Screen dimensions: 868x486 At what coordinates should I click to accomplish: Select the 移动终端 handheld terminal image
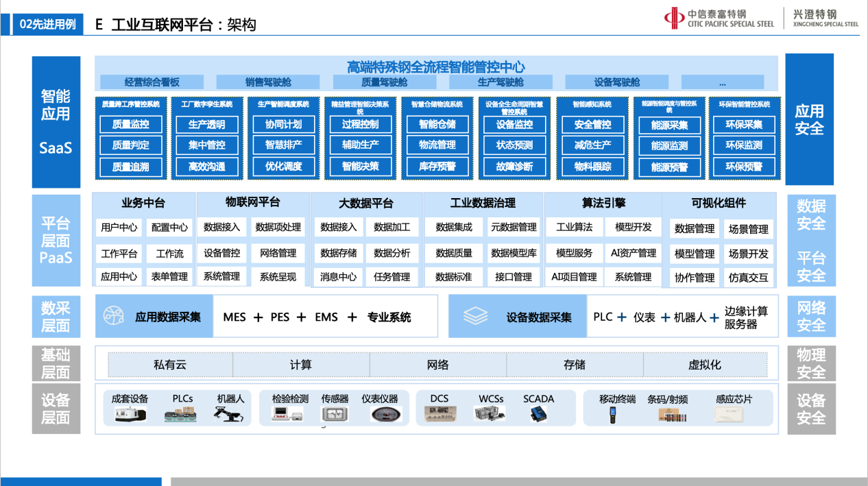click(613, 414)
